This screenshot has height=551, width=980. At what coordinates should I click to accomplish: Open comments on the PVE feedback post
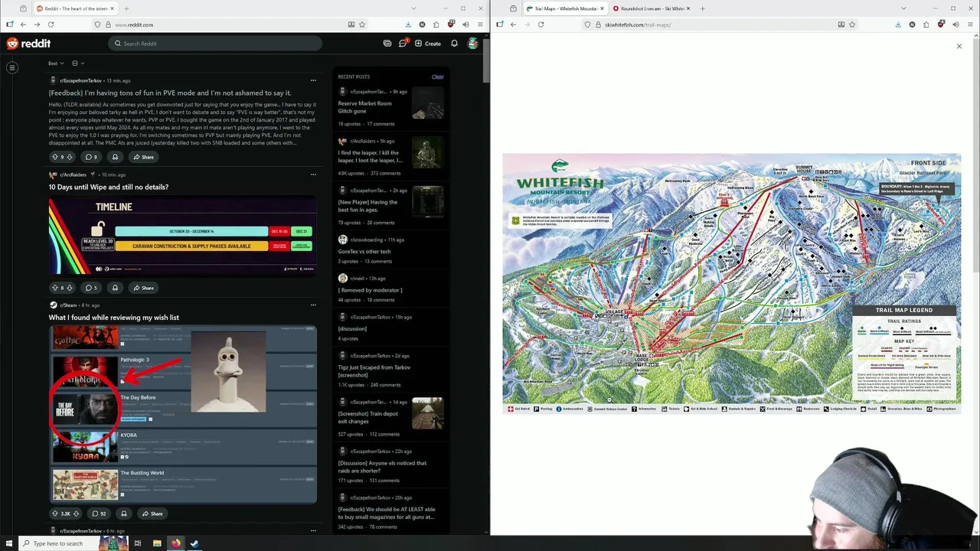pos(91,157)
